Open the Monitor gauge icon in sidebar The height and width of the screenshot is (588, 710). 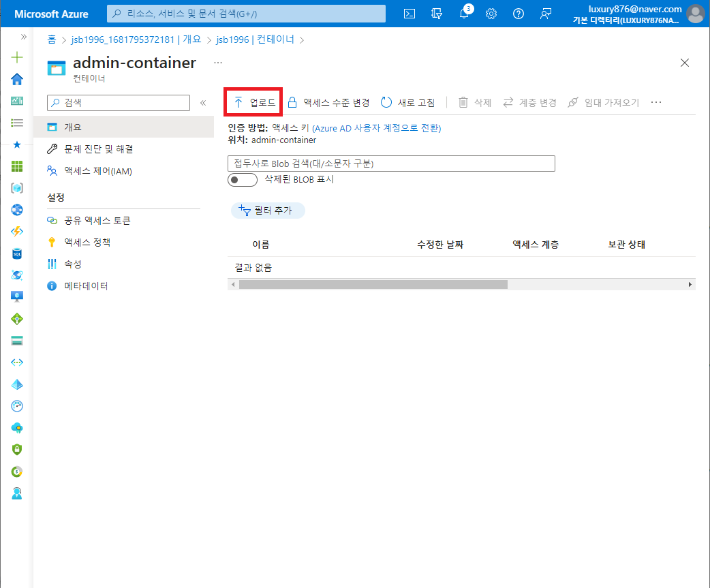pos(17,405)
